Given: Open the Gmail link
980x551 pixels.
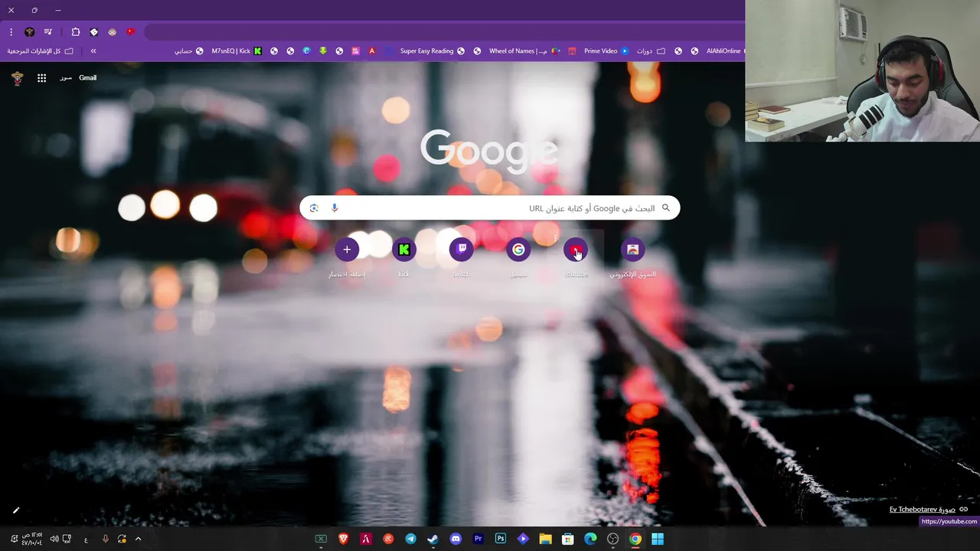Looking at the screenshot, I should tap(87, 78).
